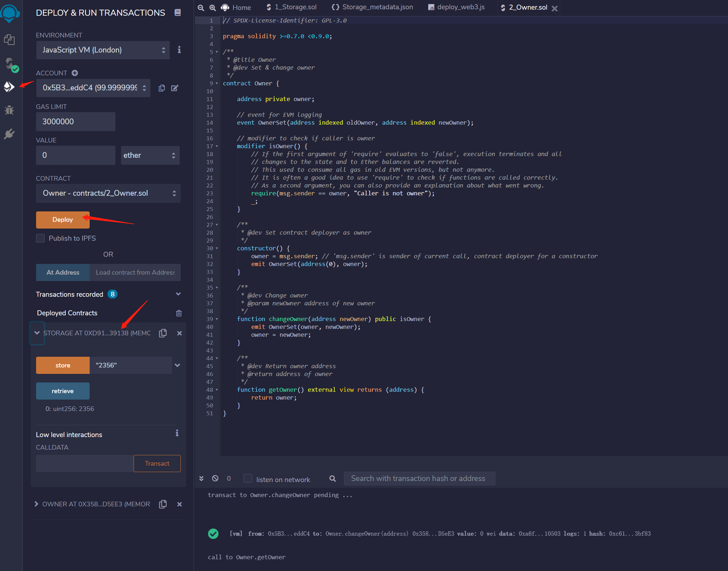Remove the OWNER deployed contract instance

click(x=180, y=504)
